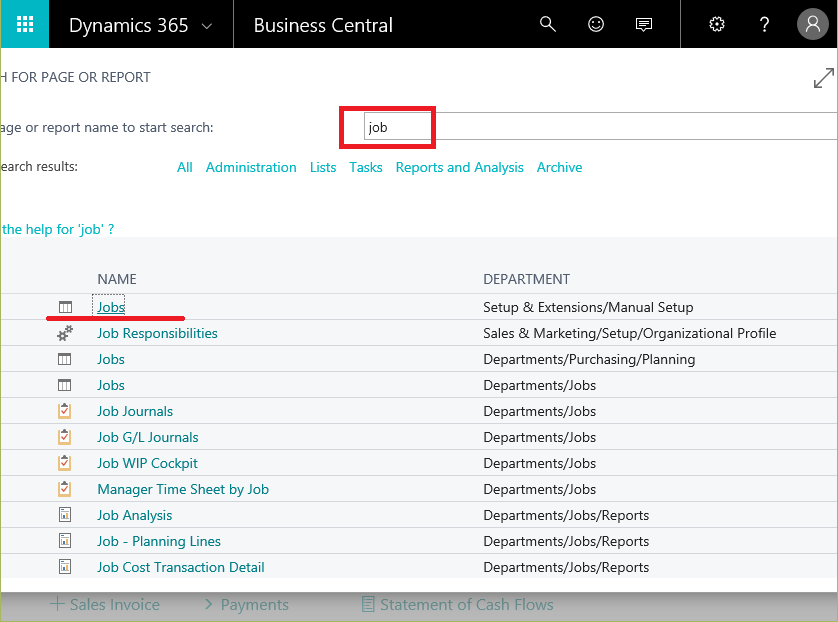Open Job Analysis report link
The height and width of the screenshot is (622, 838).
coord(134,515)
